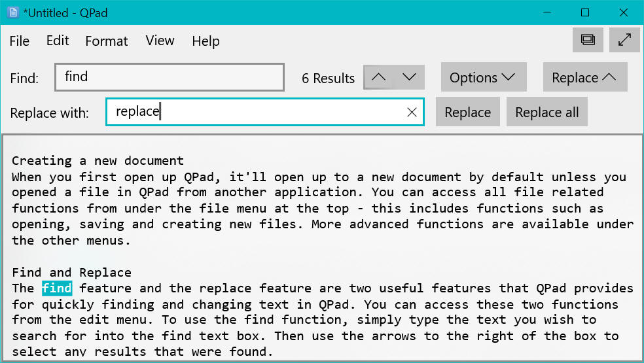Viewport: 644px width, 363px height.
Task: Open the Edit menu
Action: (58, 41)
